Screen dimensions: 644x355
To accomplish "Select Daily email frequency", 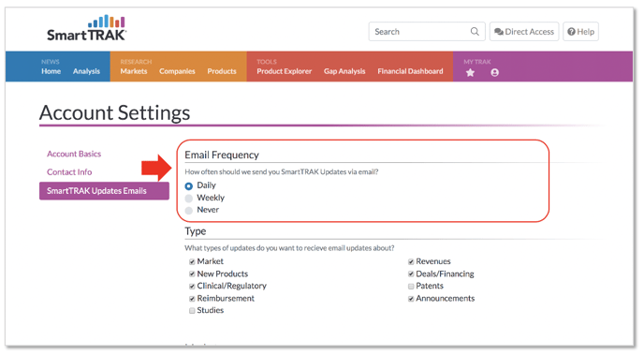I will coord(188,186).
